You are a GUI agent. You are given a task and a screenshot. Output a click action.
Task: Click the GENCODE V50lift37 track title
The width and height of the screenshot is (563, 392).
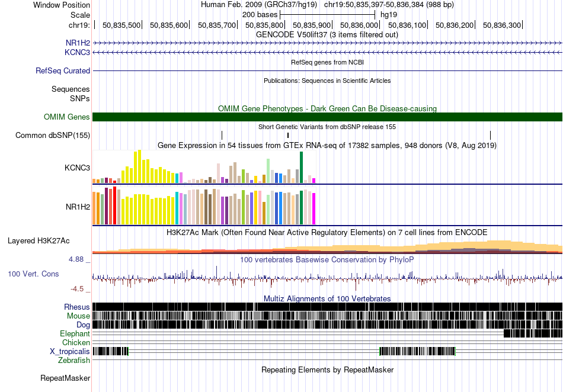(327, 35)
